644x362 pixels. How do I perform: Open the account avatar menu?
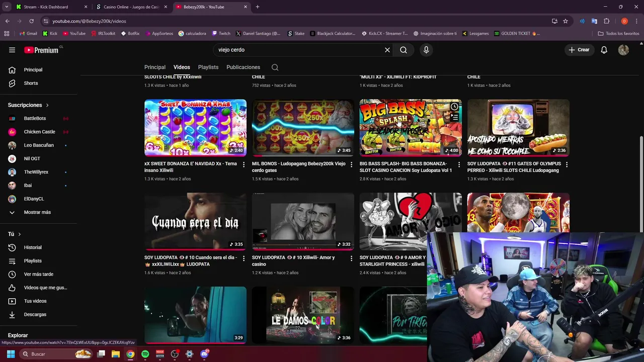(623, 50)
